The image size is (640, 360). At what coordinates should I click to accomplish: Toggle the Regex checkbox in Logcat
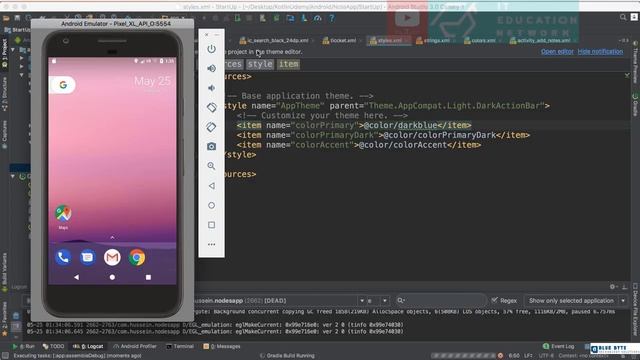coord(495,300)
